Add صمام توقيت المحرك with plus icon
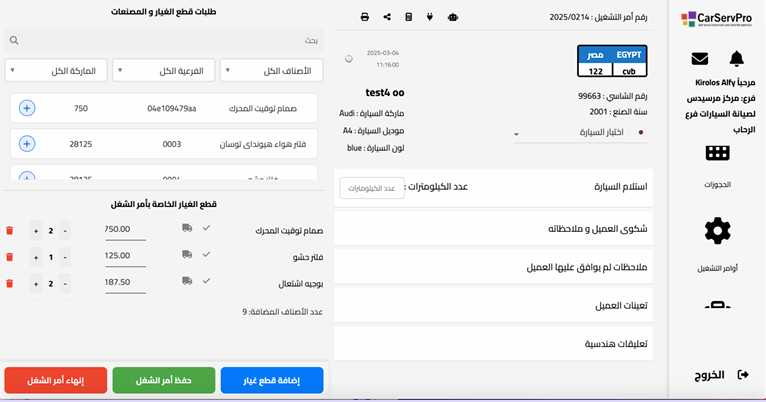 point(27,108)
